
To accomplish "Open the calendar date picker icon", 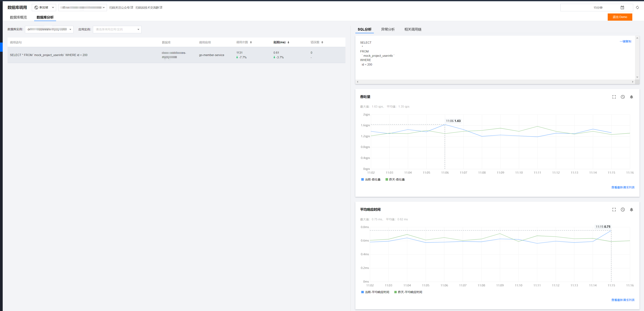I will click(x=622, y=8).
